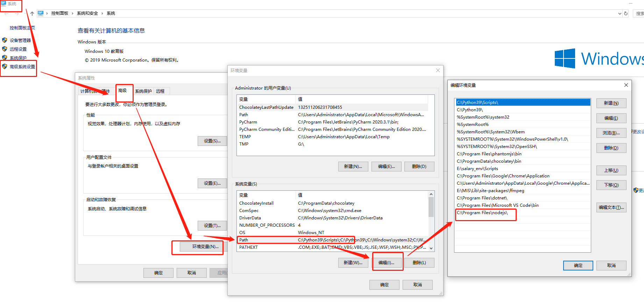This screenshot has height=303, width=644.
Task: Click 删除(D) in 编辑环境变量
Action: pos(611,148)
